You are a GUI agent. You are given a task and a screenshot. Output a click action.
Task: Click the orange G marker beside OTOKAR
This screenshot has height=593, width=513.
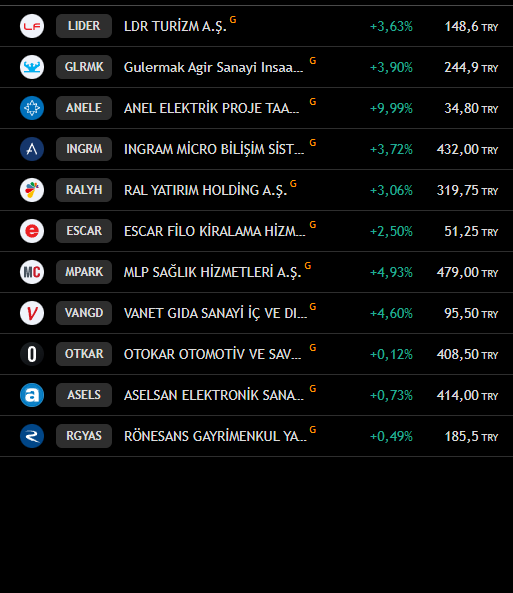(x=313, y=348)
